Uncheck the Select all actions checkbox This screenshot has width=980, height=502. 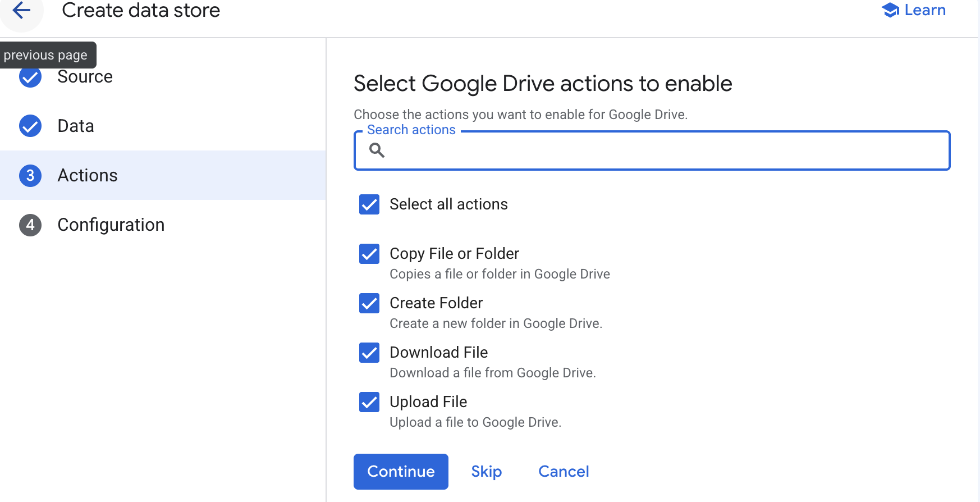(369, 204)
